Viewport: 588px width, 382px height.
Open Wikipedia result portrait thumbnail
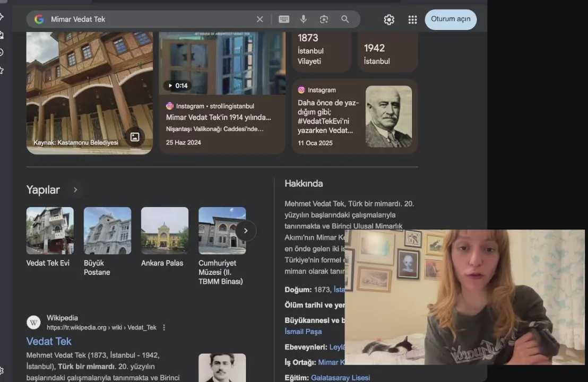click(222, 367)
